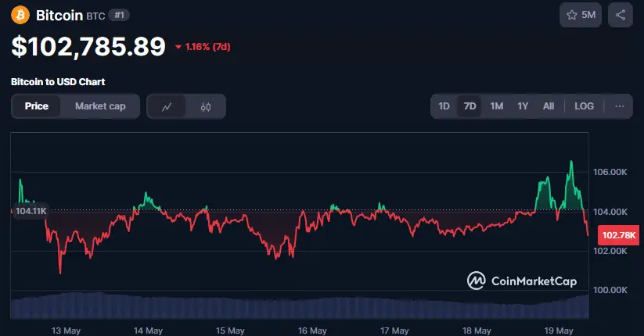Click the 1.16% (7d) change indicator
Screen dimensions: 644x336
click(x=203, y=47)
